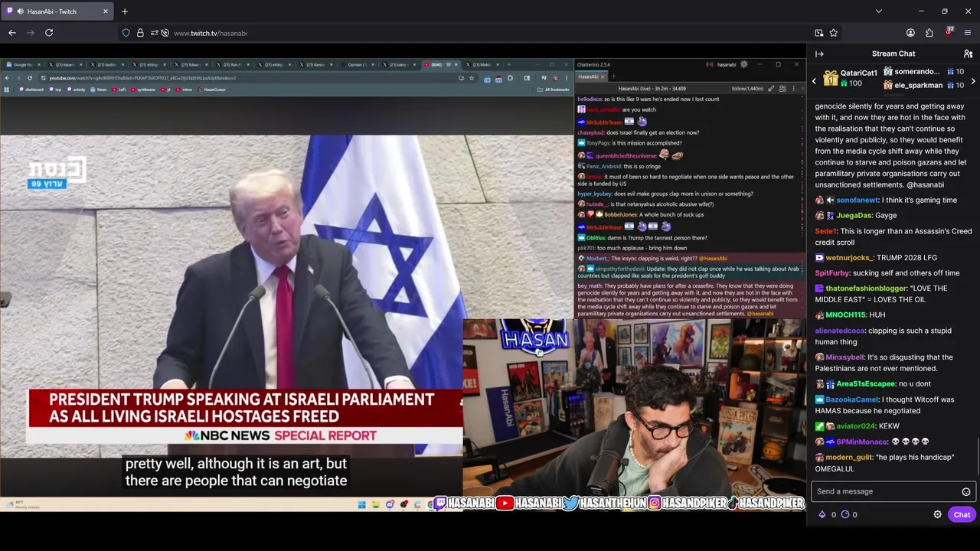Open a new browser tab
The width and height of the screenshot is (980, 551).
125,11
